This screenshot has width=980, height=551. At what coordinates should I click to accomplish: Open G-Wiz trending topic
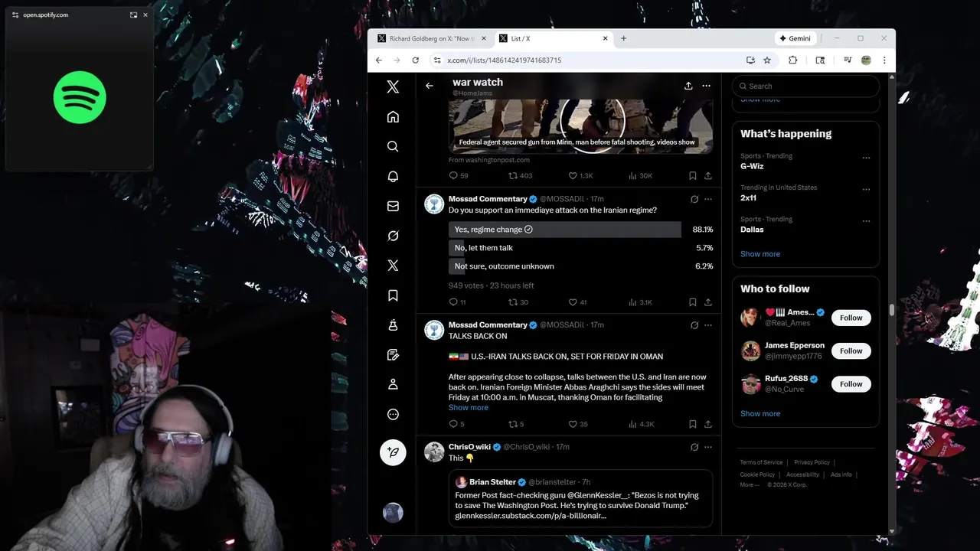752,166
